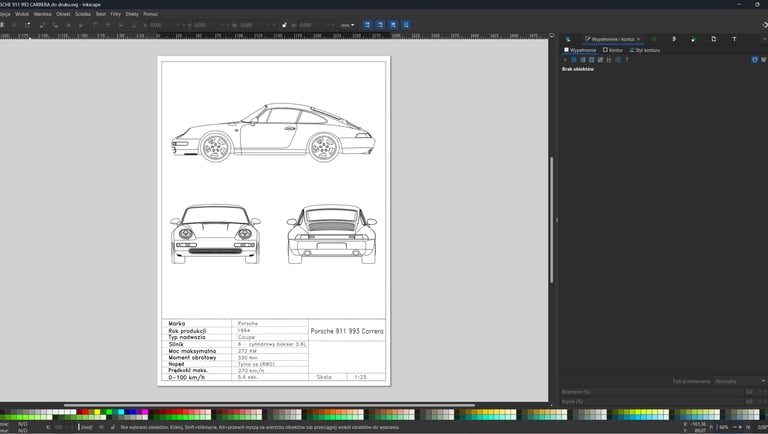Toggle the second blue affect button in toolbar
This screenshot has width=768, height=434.
[x=381, y=24]
